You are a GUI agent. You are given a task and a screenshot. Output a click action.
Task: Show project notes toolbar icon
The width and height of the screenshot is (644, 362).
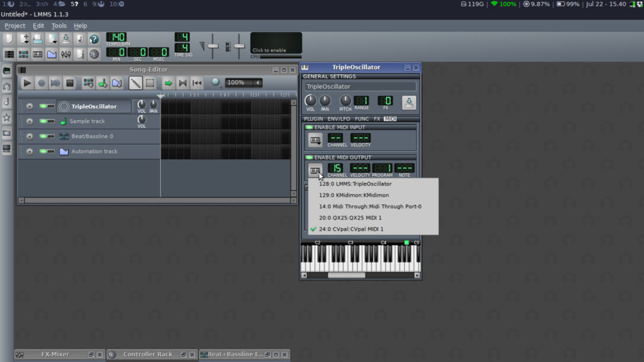click(80, 54)
